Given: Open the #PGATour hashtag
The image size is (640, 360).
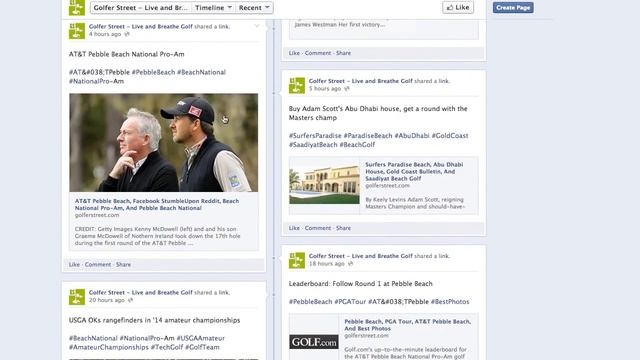Looking at the screenshot, I should (350, 302).
